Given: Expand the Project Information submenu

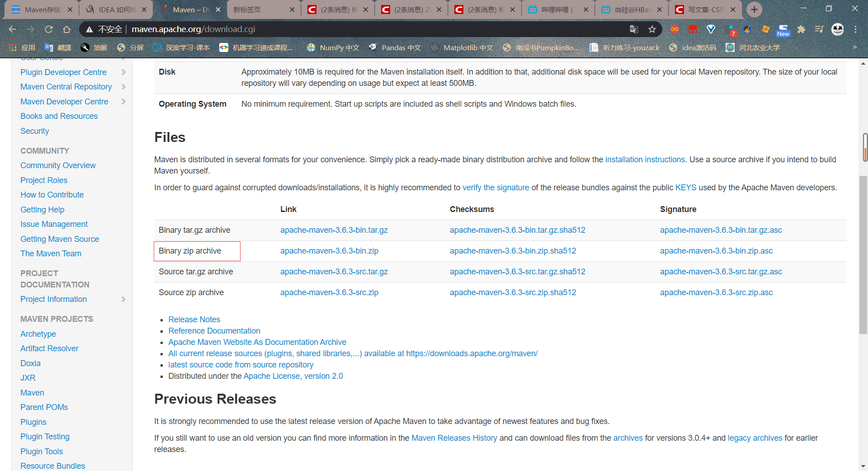Looking at the screenshot, I should tap(123, 299).
